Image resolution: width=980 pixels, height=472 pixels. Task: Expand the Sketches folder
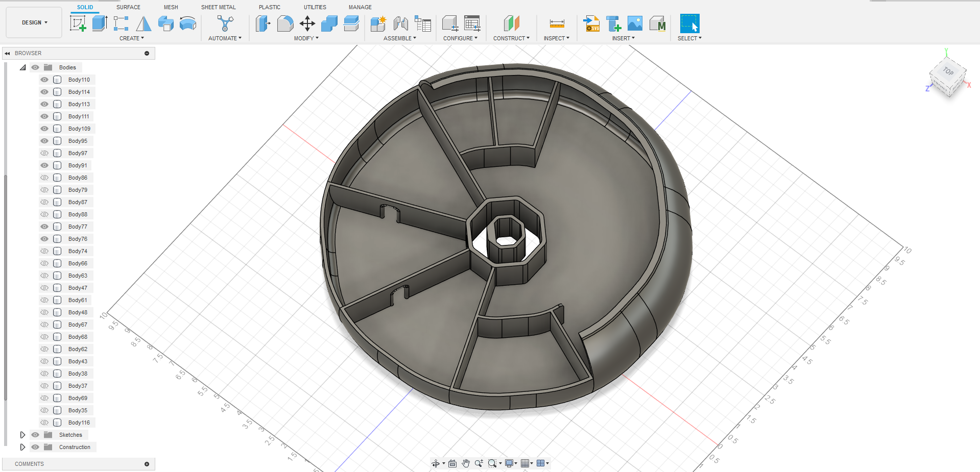22,435
